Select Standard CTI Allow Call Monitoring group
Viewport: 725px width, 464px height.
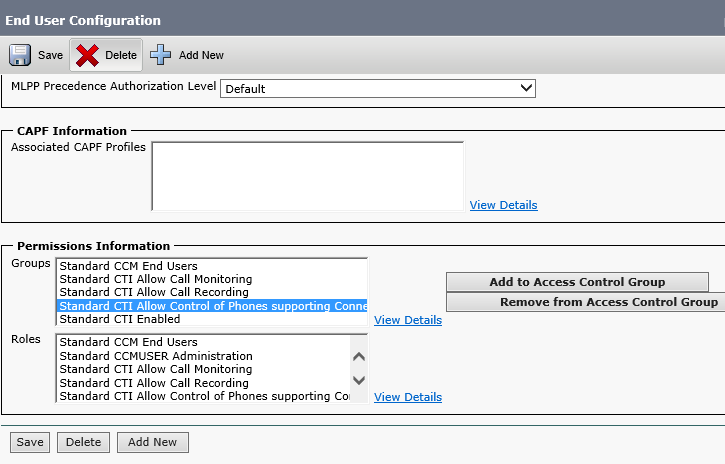(212, 279)
